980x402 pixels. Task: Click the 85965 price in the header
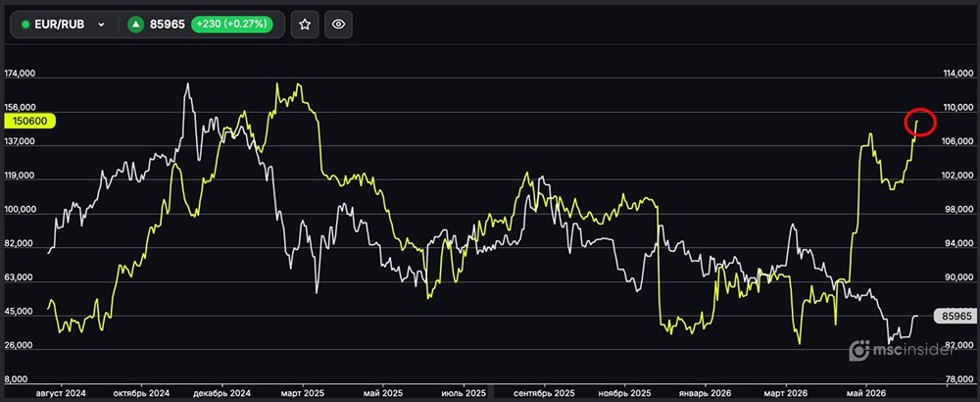168,25
